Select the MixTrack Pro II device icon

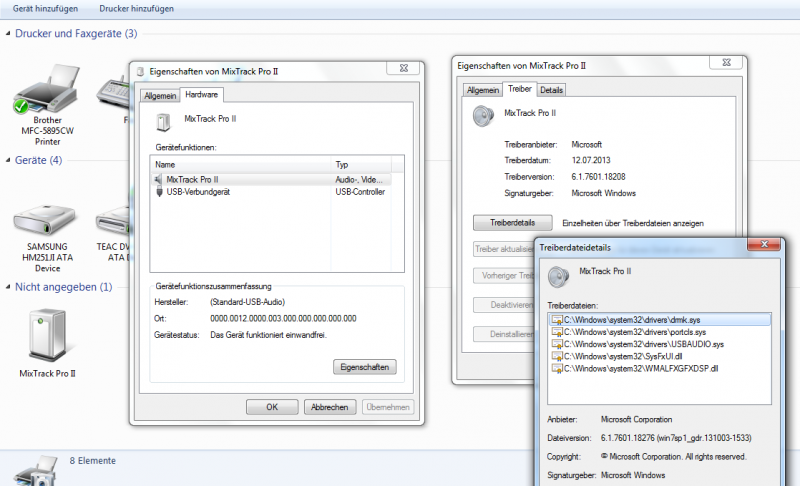pos(47,335)
